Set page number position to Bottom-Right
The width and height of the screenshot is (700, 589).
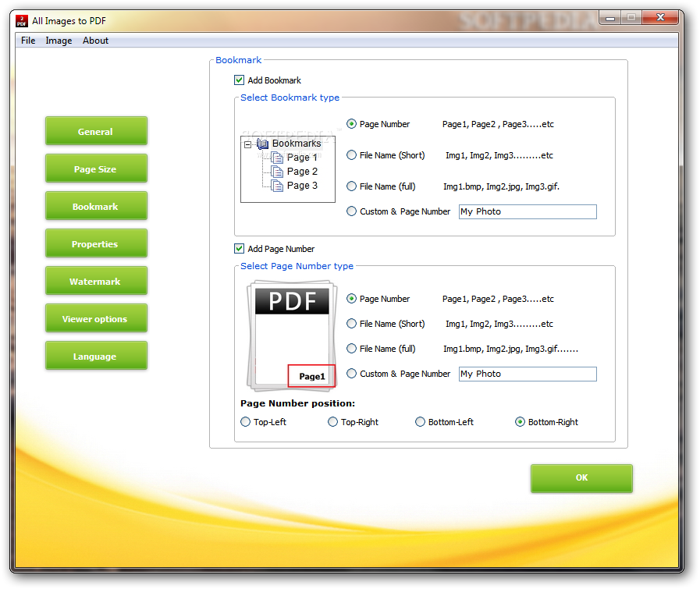(x=520, y=422)
